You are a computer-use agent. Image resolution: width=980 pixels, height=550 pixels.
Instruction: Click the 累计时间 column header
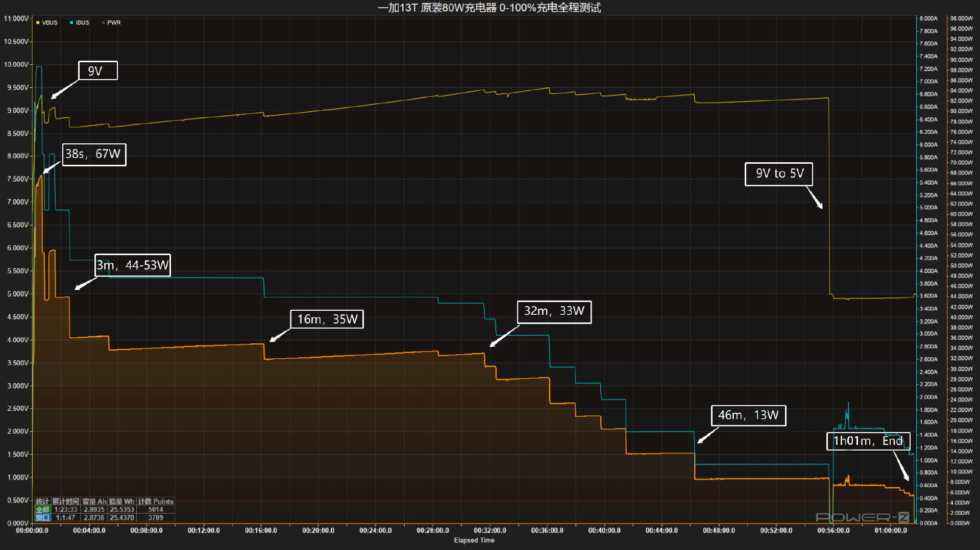click(65, 502)
